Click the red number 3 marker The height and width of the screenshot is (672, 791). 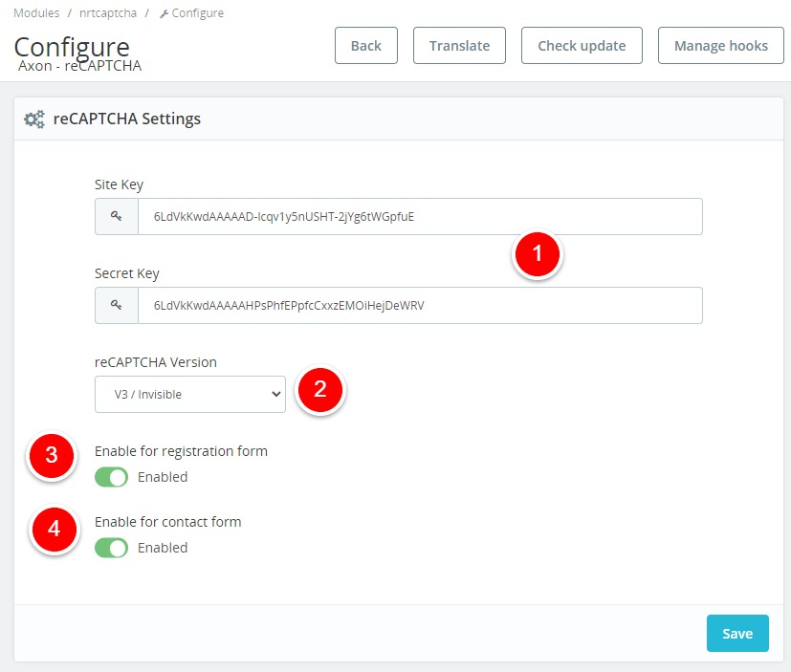pos(53,456)
